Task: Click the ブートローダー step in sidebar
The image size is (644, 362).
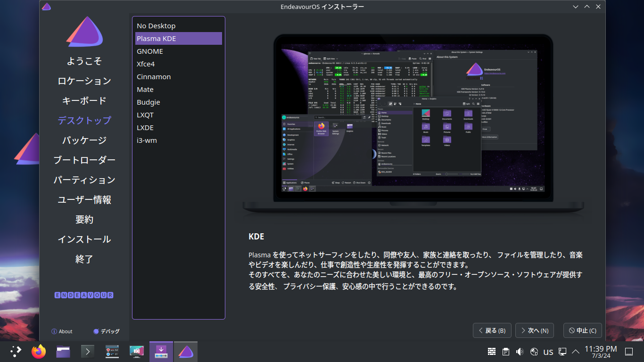Action: coord(84,160)
